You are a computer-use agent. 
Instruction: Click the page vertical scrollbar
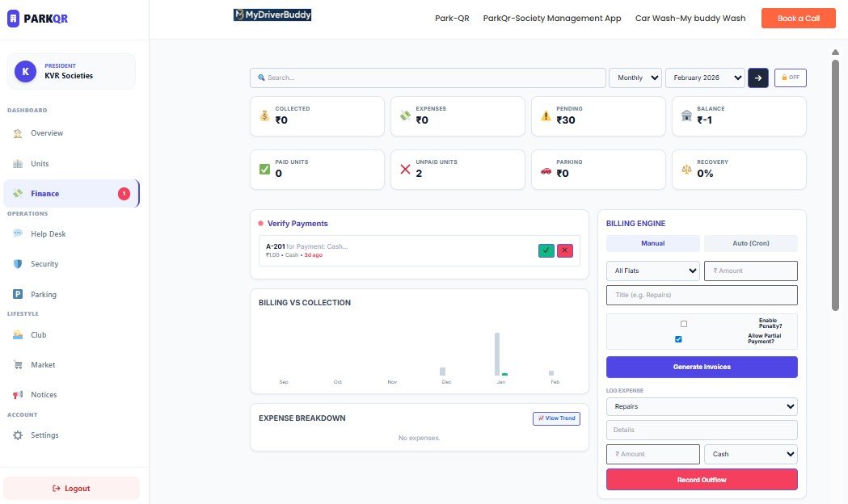tap(835, 179)
